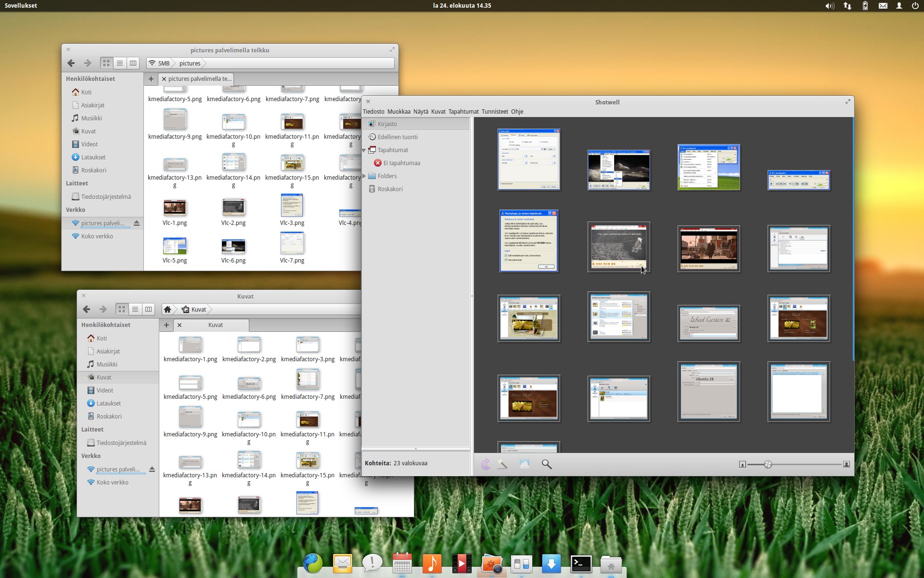Select the Vlc-5.png file
Screen dimensions: 924x578
(x=175, y=250)
